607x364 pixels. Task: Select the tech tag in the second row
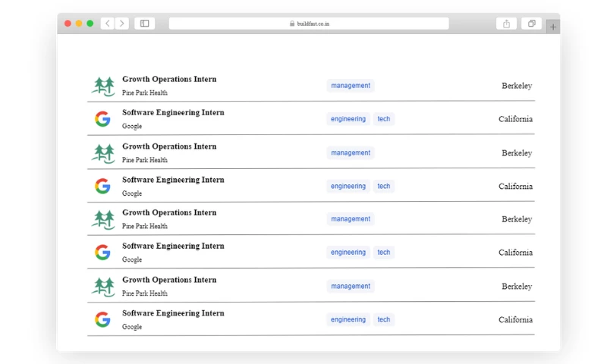point(384,119)
